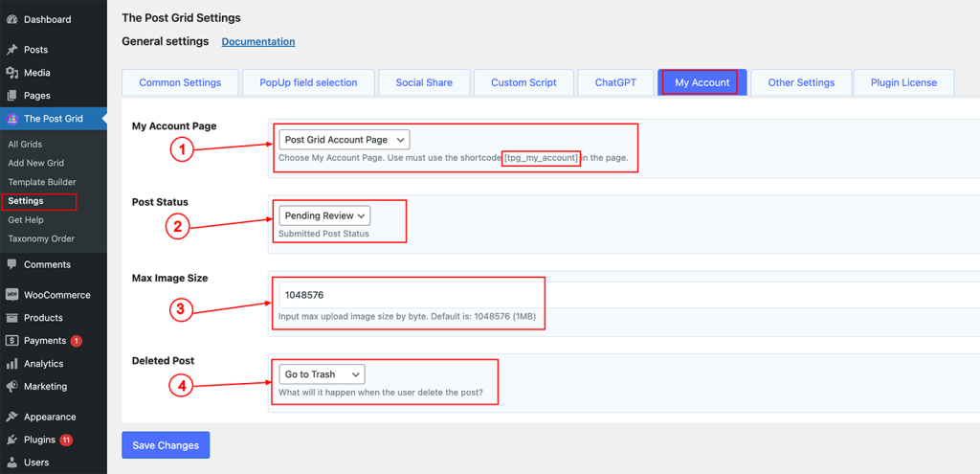Click the Plugins update count badge

(x=66, y=440)
